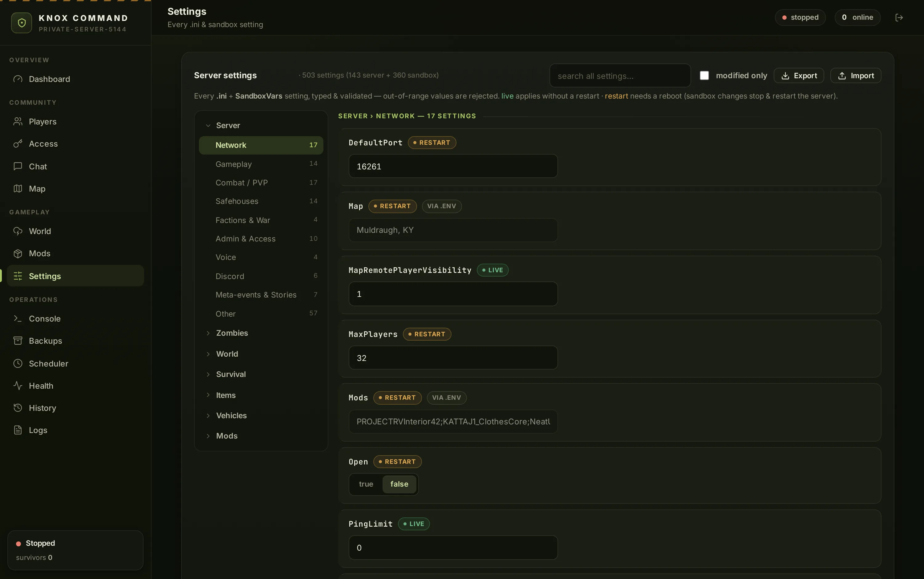Open the Discord settings category
Viewport: 924px width, 579px height.
pos(261,276)
